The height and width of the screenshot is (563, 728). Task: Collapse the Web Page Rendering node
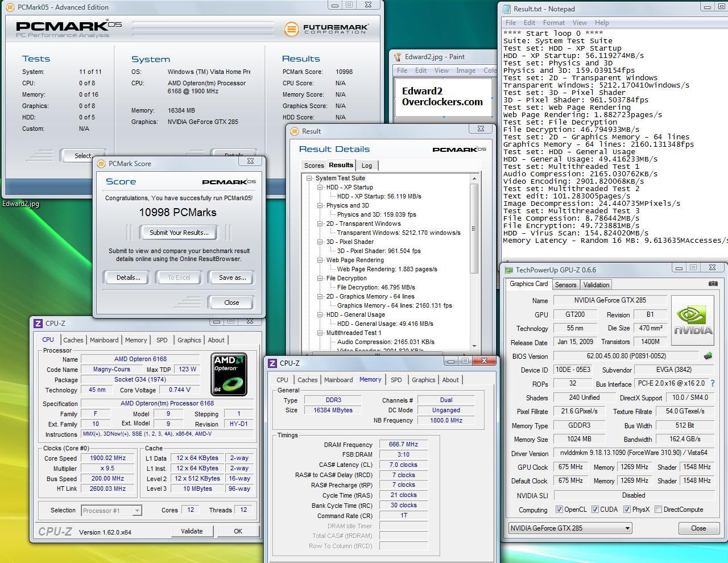(x=320, y=260)
